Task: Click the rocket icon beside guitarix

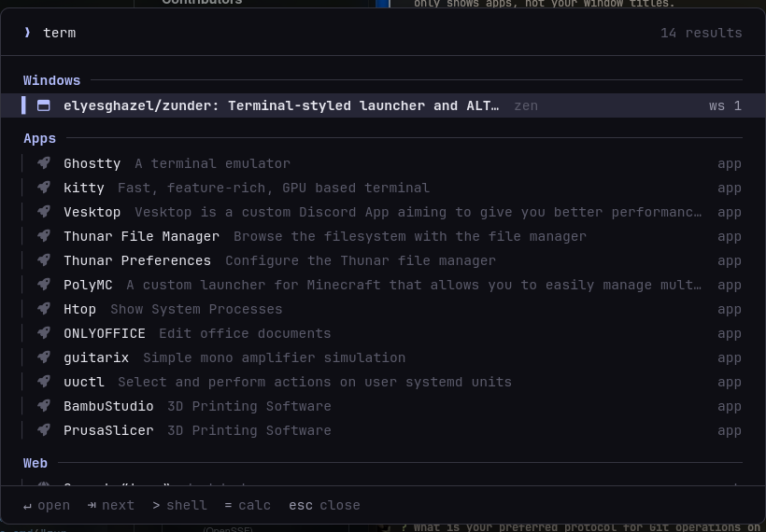Action: click(44, 357)
